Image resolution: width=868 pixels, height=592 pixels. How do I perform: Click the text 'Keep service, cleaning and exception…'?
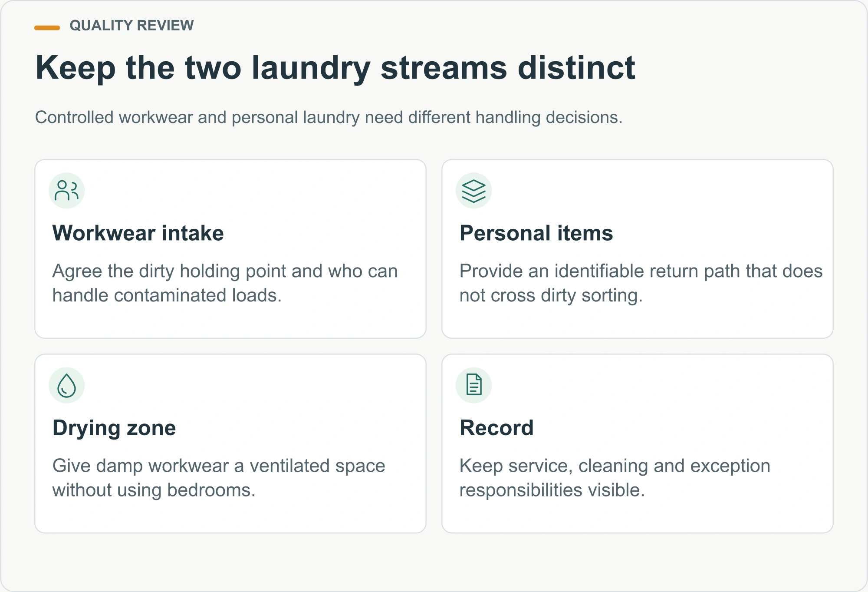pos(615,478)
